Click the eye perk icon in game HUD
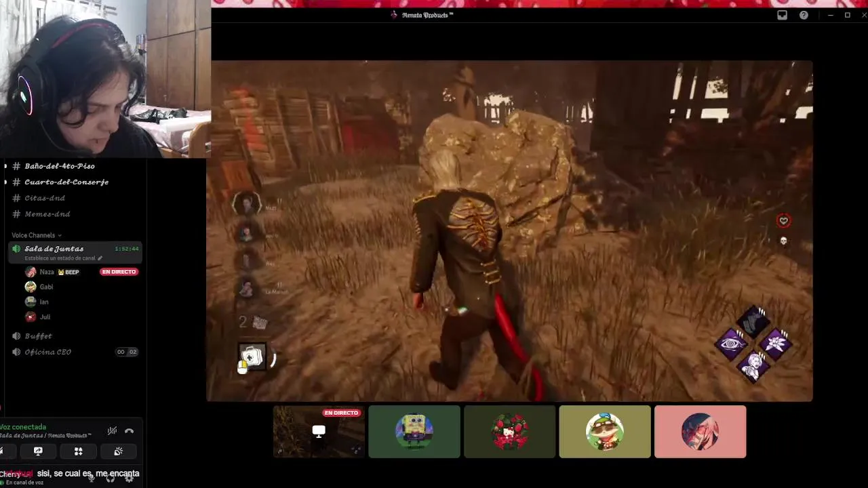The height and width of the screenshot is (488, 868). click(731, 344)
